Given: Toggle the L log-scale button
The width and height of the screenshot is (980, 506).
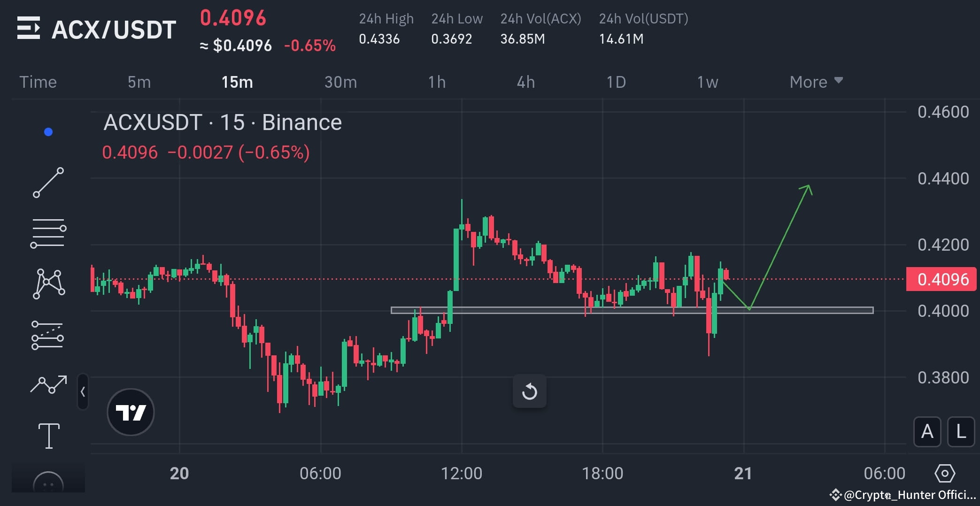Looking at the screenshot, I should tap(961, 432).
